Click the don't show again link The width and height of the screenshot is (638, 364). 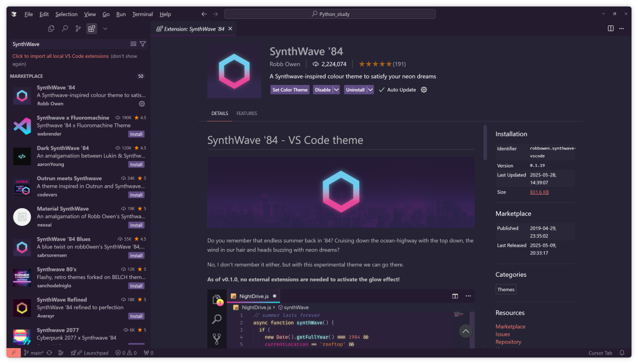tap(74, 60)
